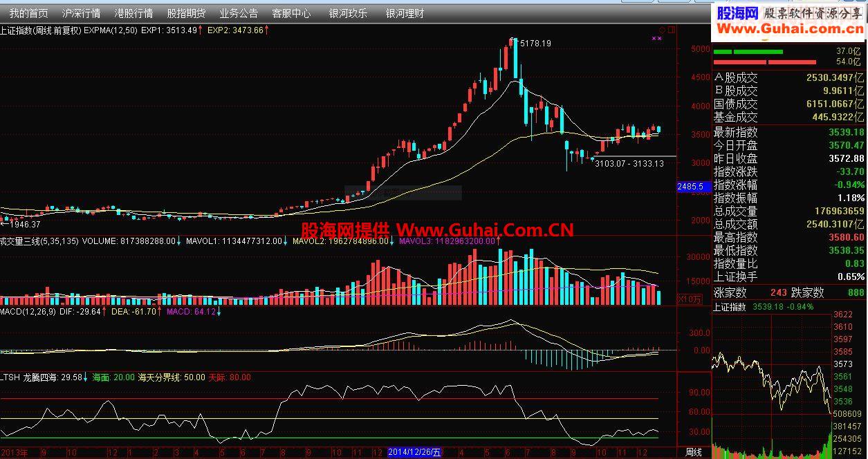Open the Www.Guhai.com.cn logo link
Viewport: 868px width, 459px height.
[789, 28]
